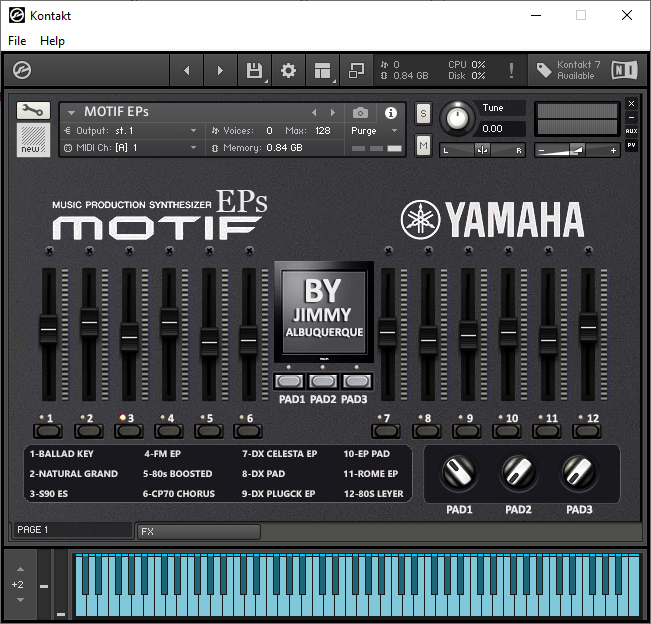Click the instrument volume slider

[x=577, y=150]
